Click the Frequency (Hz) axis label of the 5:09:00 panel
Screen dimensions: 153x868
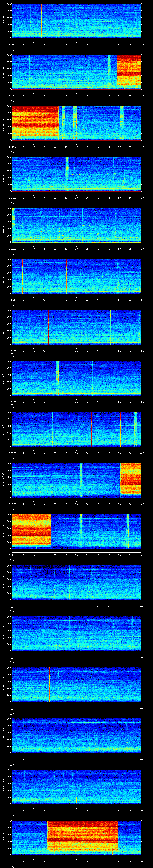[4, 429]
